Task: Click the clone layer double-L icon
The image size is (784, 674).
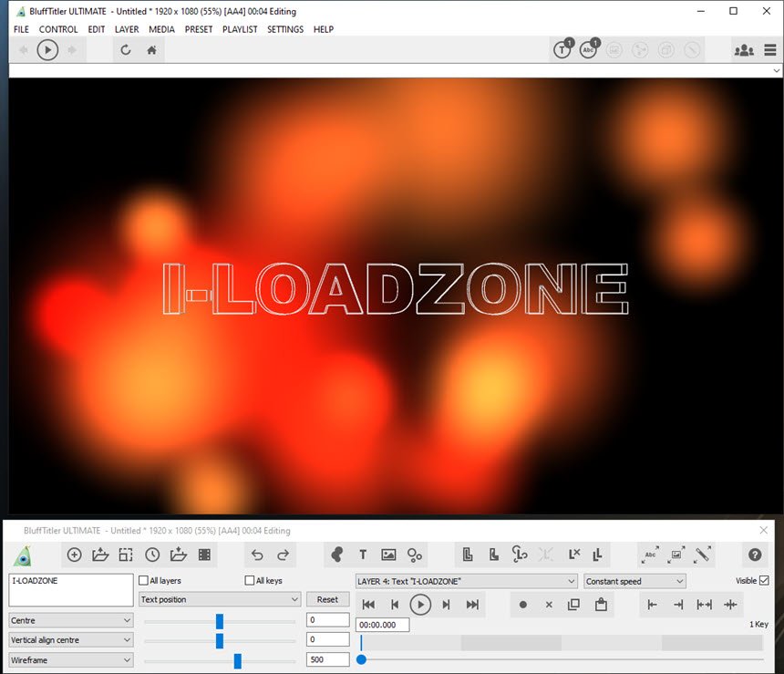Action: pyautogui.click(x=597, y=555)
